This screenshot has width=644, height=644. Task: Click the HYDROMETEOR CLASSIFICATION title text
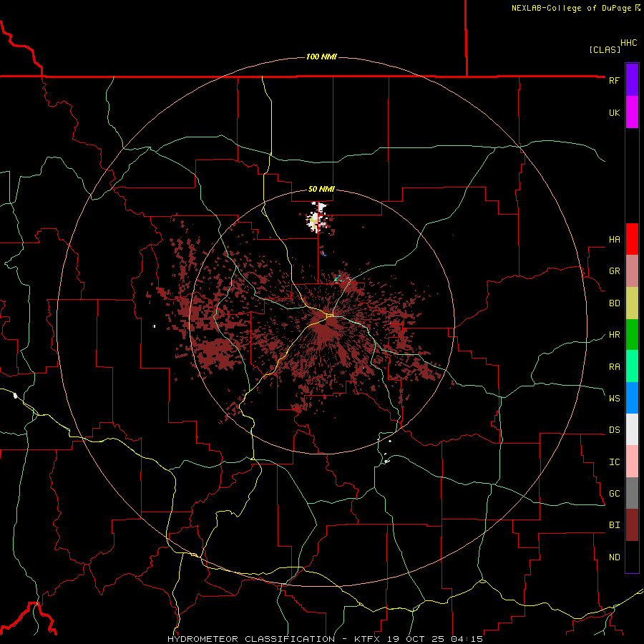pos(251,639)
